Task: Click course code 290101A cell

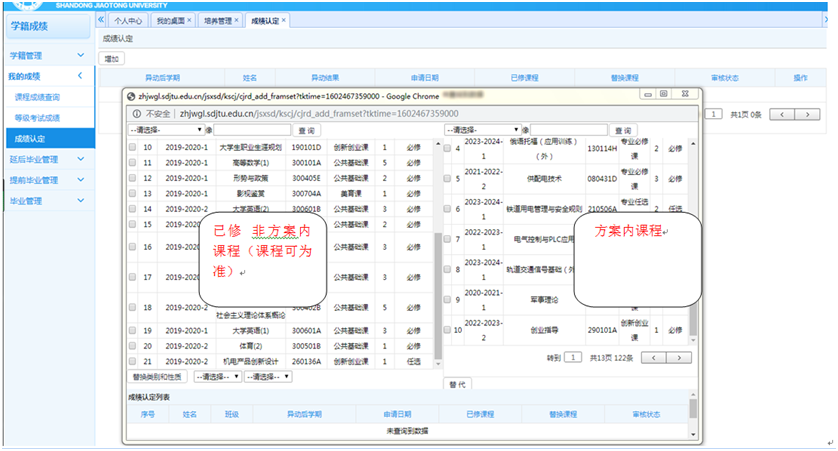Action: coord(602,330)
